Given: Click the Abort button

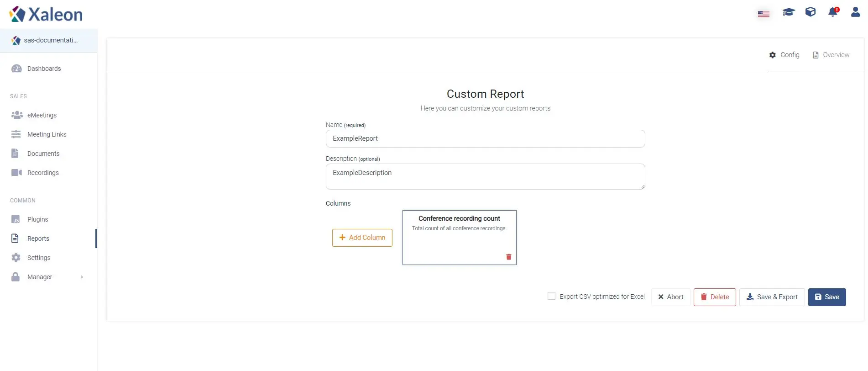Looking at the screenshot, I should point(670,297).
